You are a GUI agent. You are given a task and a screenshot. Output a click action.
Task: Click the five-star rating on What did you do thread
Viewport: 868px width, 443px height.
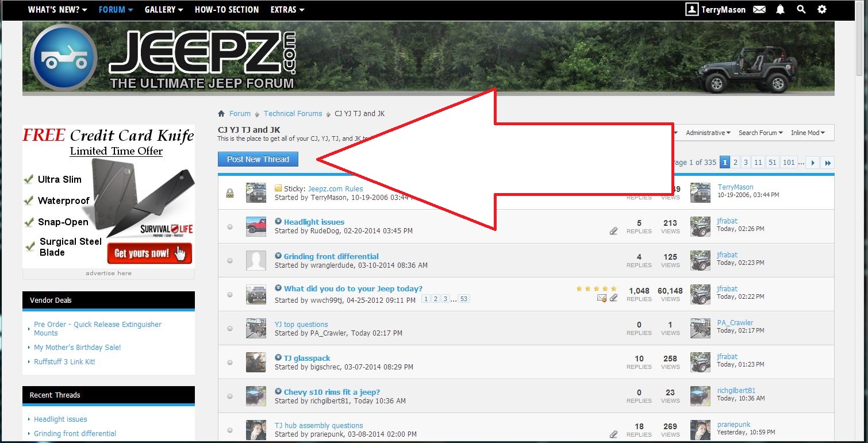[597, 289]
